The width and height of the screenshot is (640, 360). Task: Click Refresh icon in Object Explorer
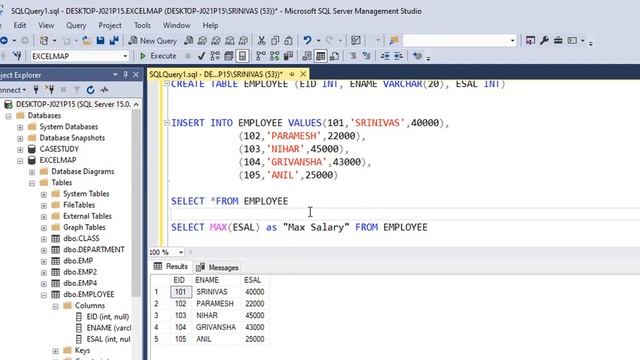(91, 90)
